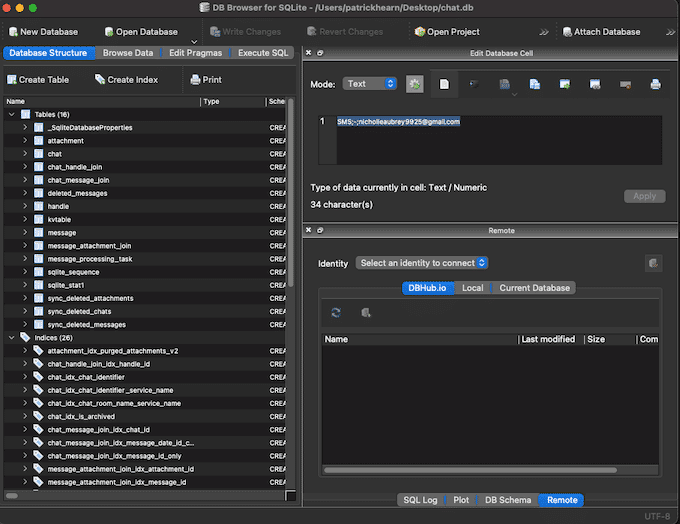The image size is (680, 524).
Task: Expand the kvtable table node
Action: pos(25,219)
